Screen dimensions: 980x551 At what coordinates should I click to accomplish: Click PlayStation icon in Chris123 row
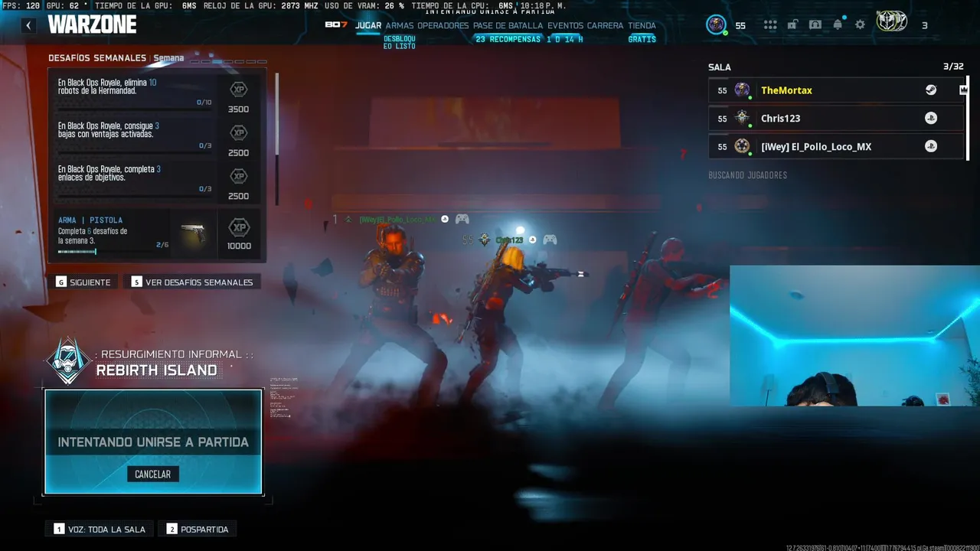coord(931,119)
